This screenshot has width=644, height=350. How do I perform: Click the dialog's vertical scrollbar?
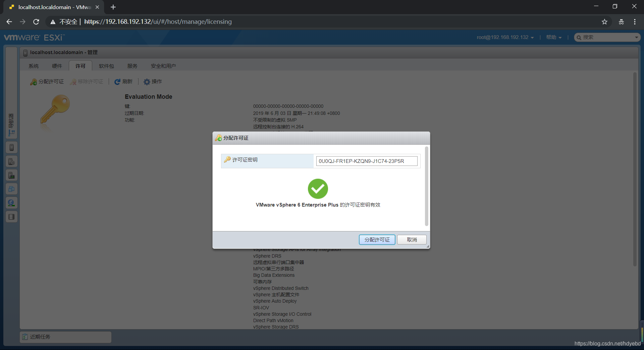426,186
